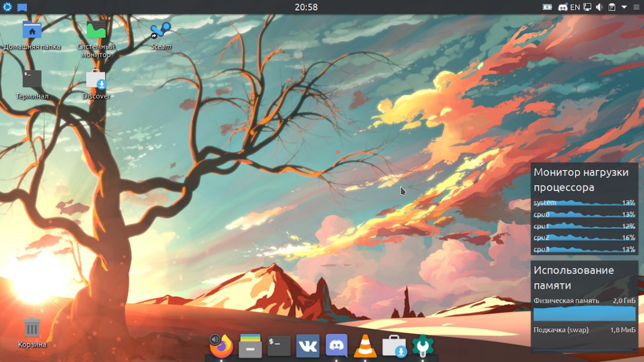Open the hamburger menu at panel's right end
The height and width of the screenshot is (362, 644).
[636, 7]
